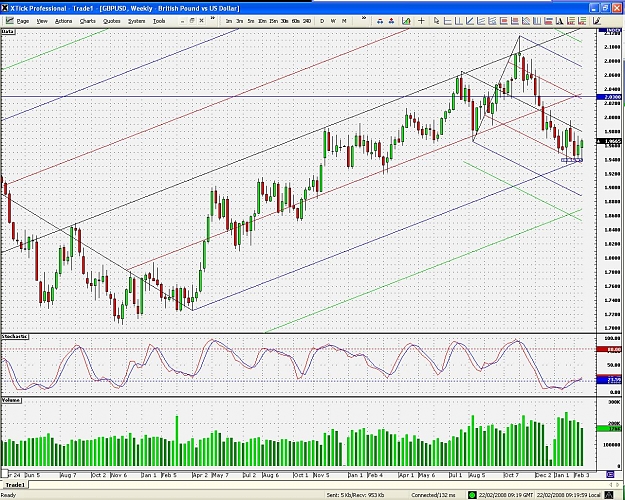Viewport: 625px width, 500px height.
Task: Click the Connected/132 ms status text
Action: click(x=433, y=495)
